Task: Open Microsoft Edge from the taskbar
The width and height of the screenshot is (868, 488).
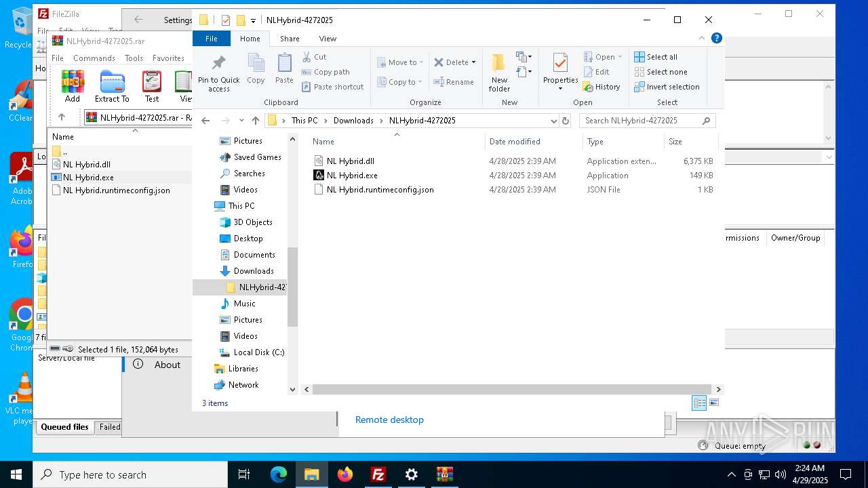Action: click(279, 474)
